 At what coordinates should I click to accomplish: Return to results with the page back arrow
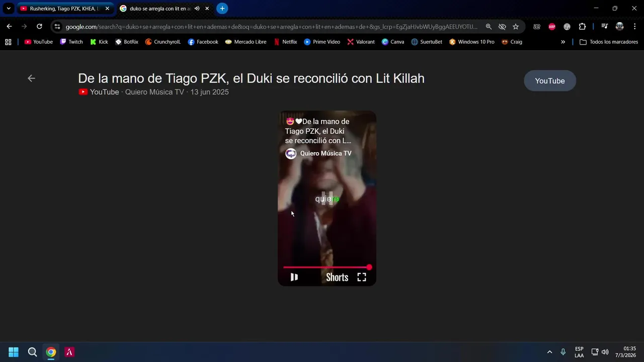coord(31,78)
